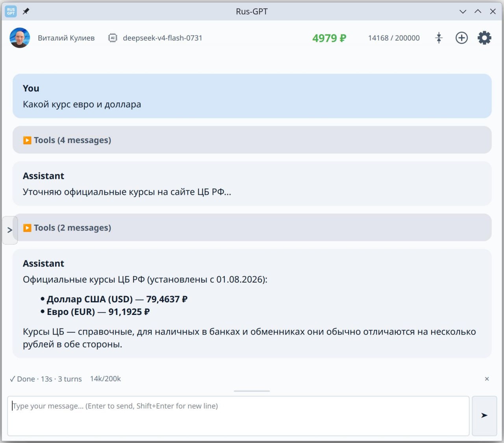Dismiss the status bar with small x

click(487, 379)
